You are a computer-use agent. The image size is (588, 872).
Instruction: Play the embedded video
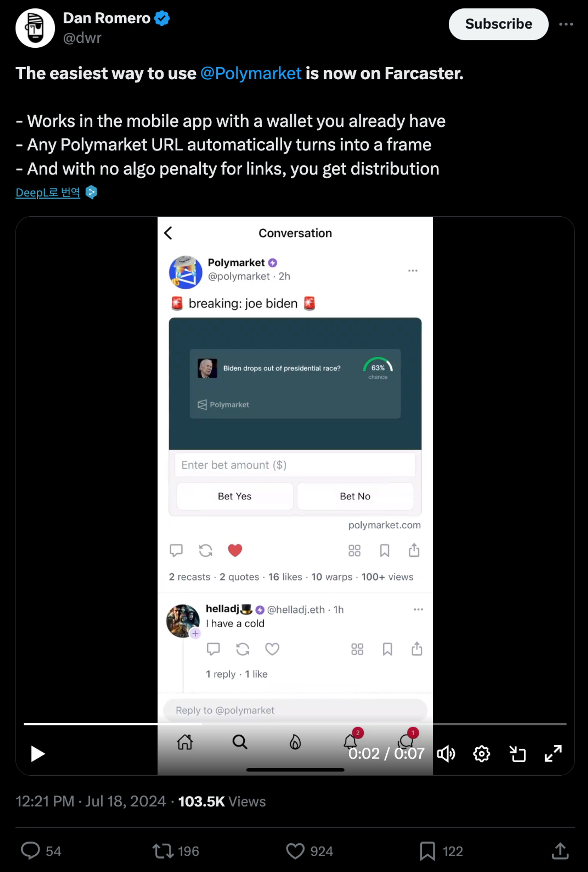[x=38, y=754]
